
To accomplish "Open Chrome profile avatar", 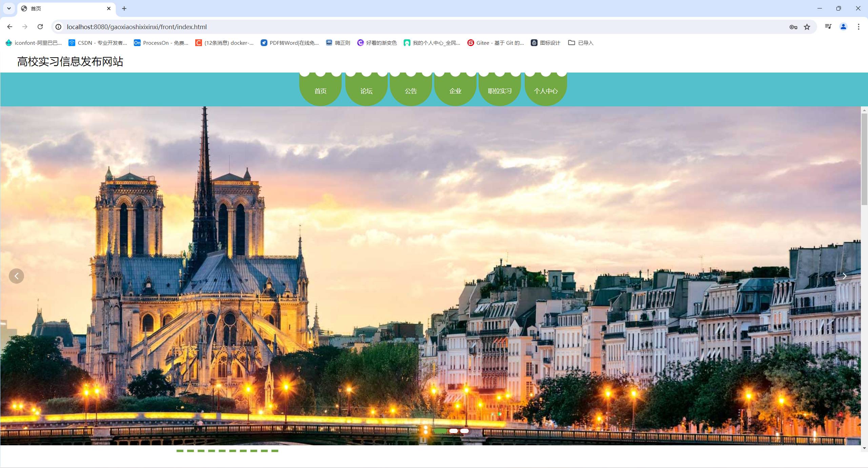I will [x=843, y=27].
